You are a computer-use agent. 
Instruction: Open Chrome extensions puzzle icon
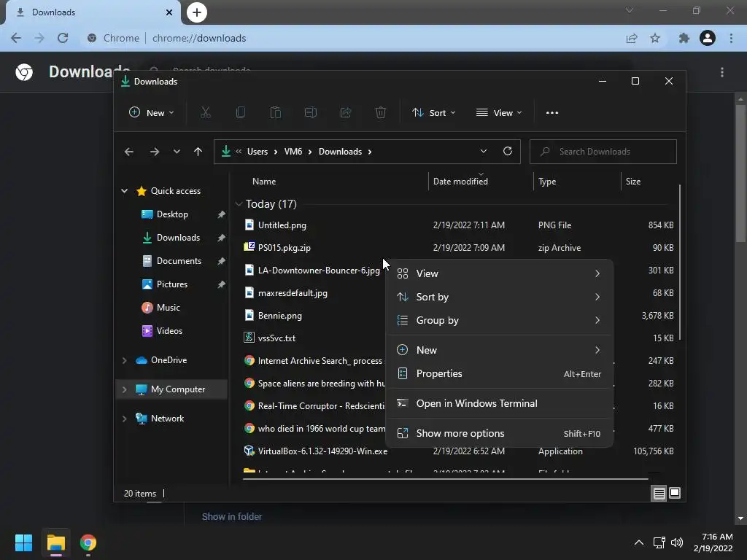pos(684,38)
